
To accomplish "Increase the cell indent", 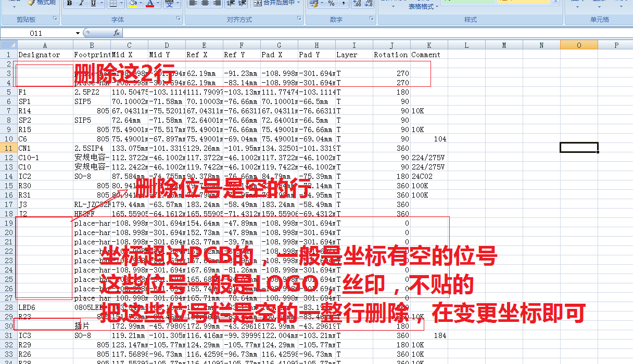I will (x=242, y=3).
